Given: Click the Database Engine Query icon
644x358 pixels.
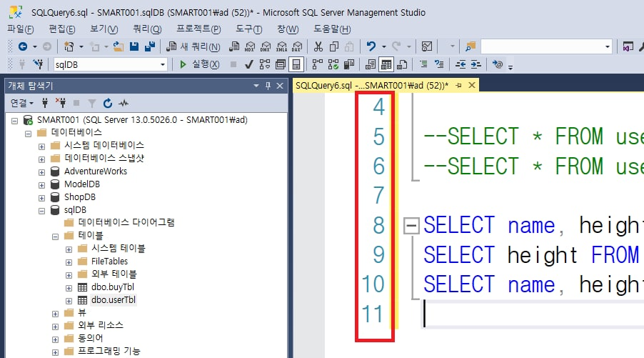Looking at the screenshot, I should pyautogui.click(x=234, y=46).
